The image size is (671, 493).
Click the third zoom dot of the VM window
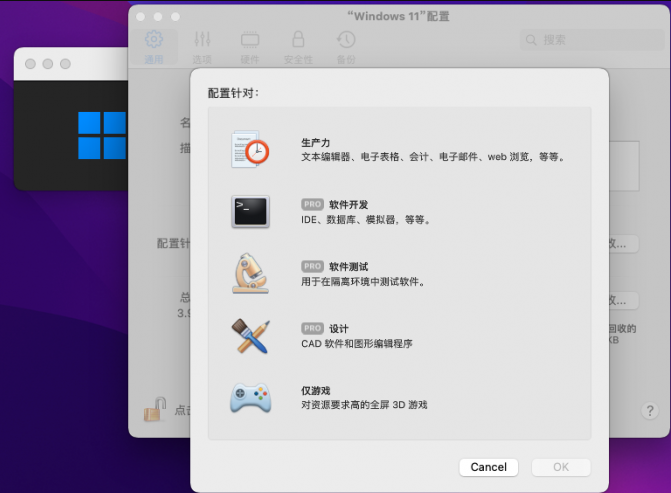[x=65, y=64]
